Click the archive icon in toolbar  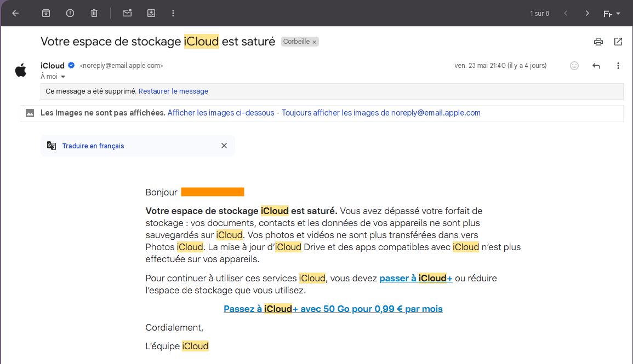point(46,13)
